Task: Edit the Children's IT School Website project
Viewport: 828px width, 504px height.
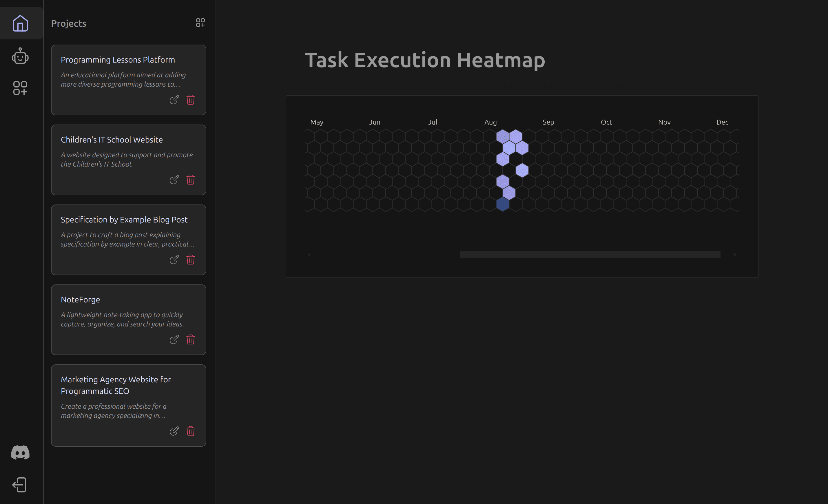Action: pyautogui.click(x=174, y=180)
